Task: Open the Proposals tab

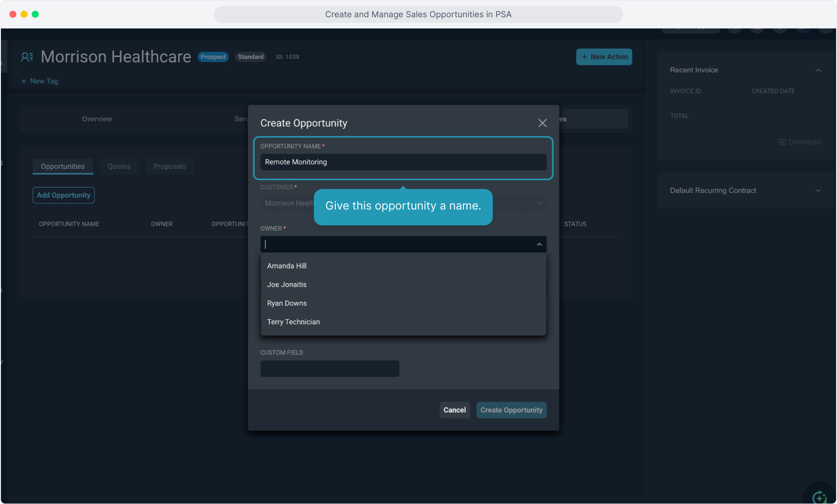Action: coord(170,167)
